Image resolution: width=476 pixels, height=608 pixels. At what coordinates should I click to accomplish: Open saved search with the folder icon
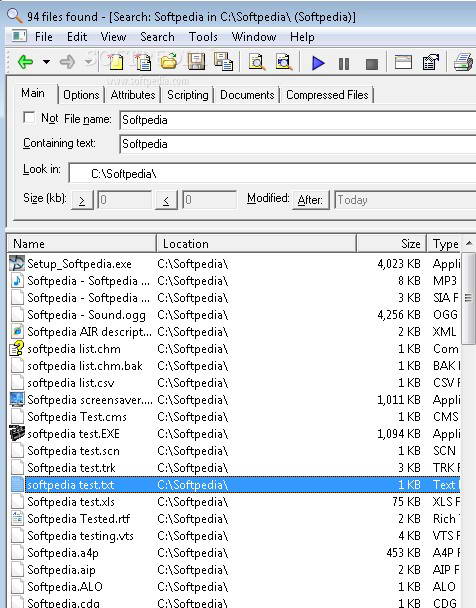(x=169, y=62)
